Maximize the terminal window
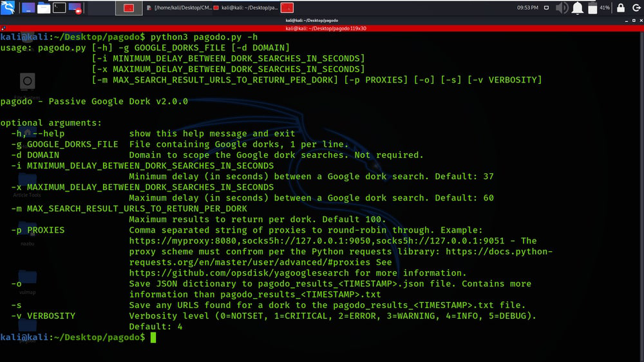644x362 pixels. pos(634,20)
